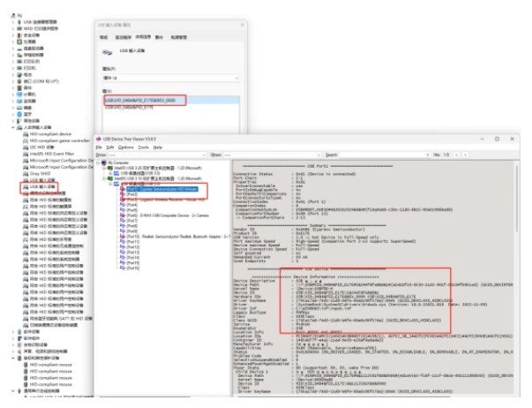The width and height of the screenshot is (532, 408).
Task: Select Port10 Realtek Bluetooth Adapter entry
Action: point(177,237)
